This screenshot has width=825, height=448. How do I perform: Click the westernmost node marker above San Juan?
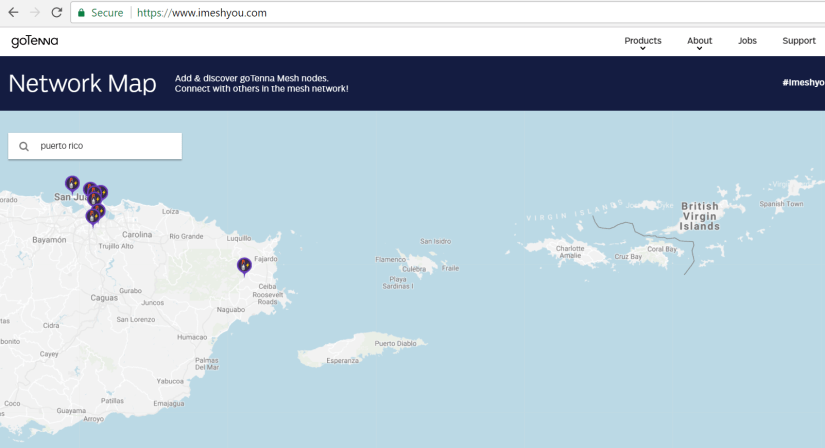coord(72,183)
